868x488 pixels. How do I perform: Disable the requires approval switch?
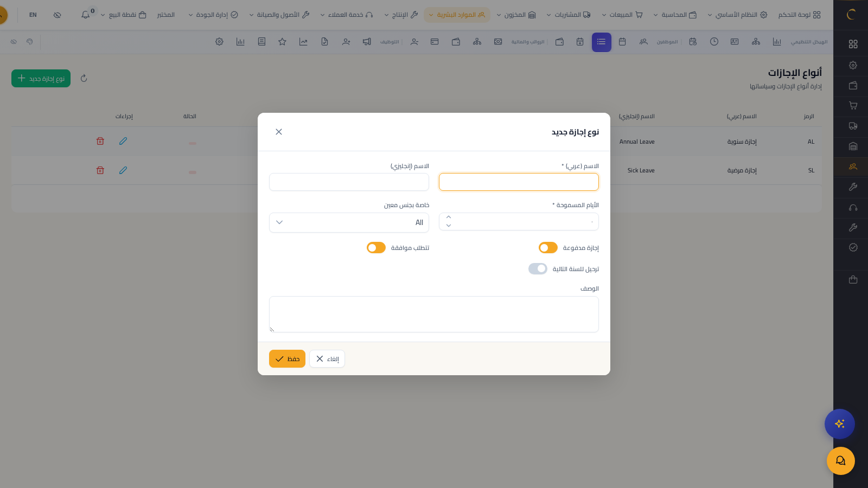[x=376, y=248]
